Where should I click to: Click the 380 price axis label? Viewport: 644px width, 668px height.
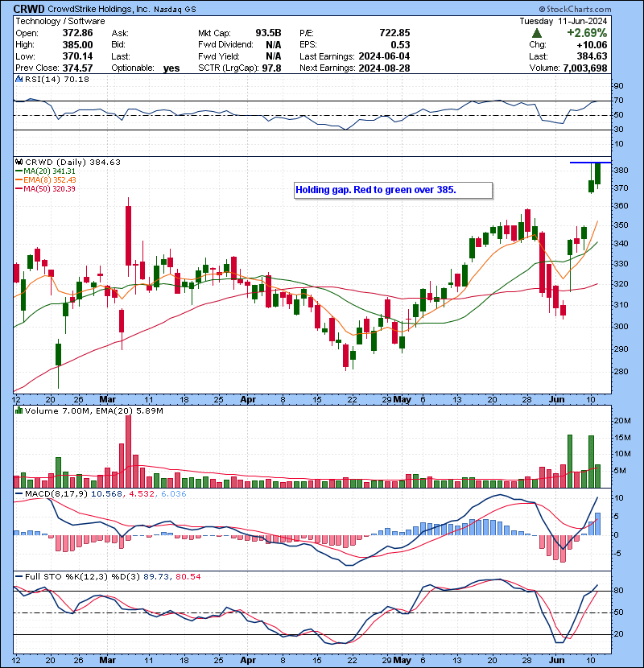(x=621, y=171)
